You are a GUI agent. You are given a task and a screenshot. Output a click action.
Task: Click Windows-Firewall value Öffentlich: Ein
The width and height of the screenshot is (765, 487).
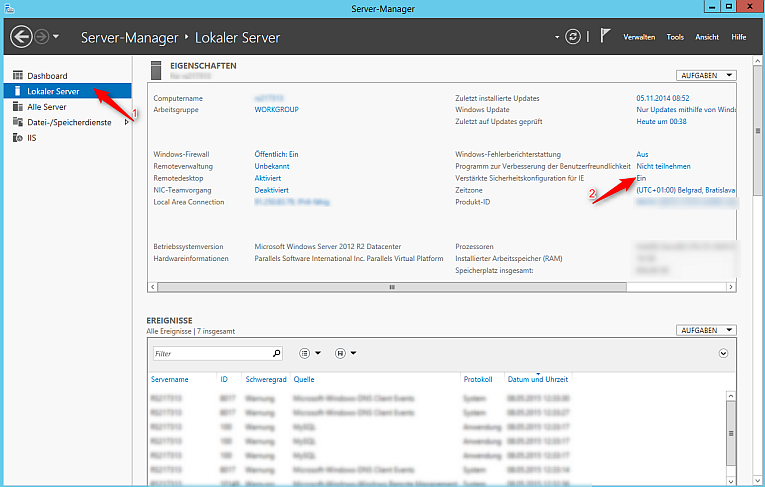coord(276,154)
